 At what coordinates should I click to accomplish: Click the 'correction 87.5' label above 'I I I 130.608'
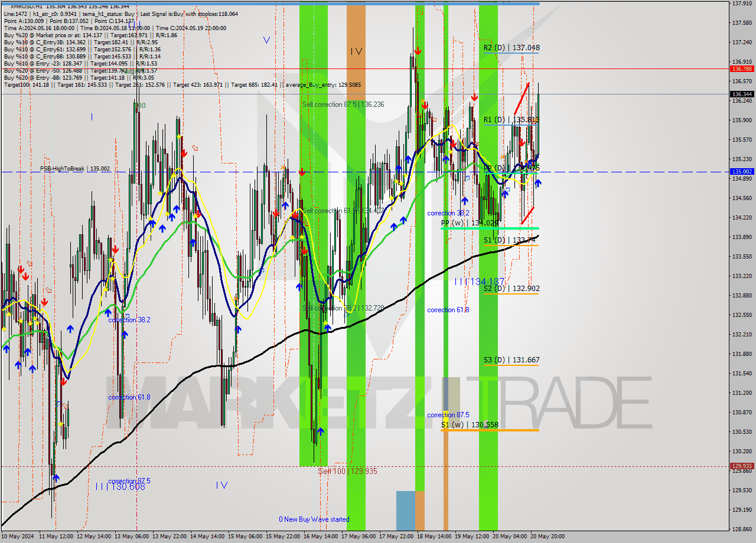(x=129, y=481)
